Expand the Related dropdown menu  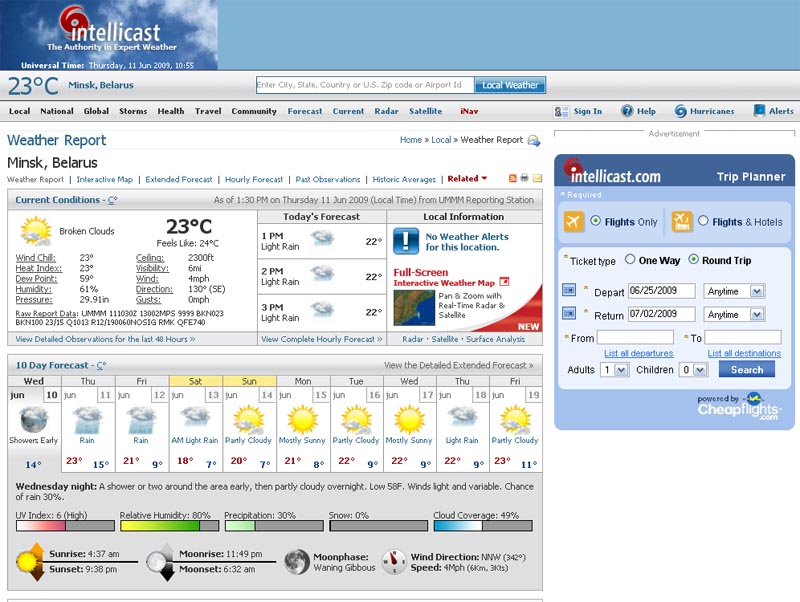(467, 179)
